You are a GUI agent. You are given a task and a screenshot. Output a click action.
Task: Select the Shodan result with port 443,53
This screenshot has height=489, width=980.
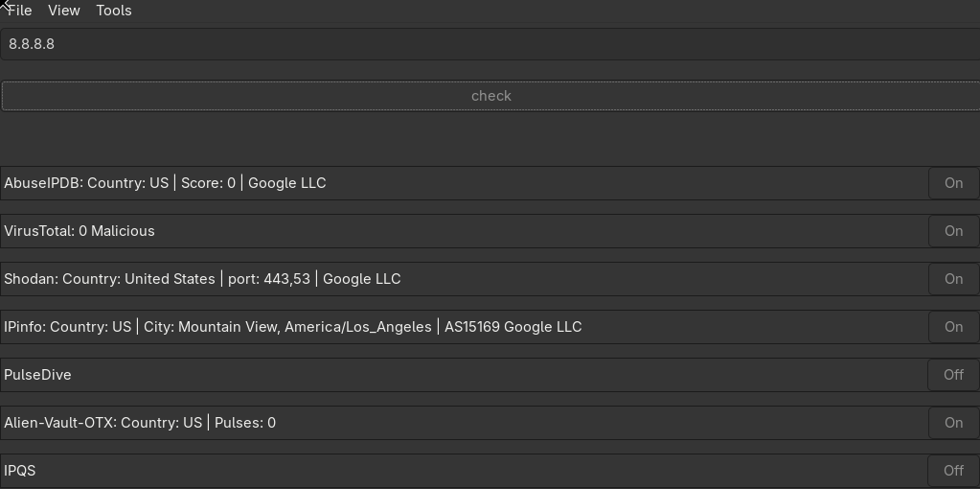tap(202, 279)
